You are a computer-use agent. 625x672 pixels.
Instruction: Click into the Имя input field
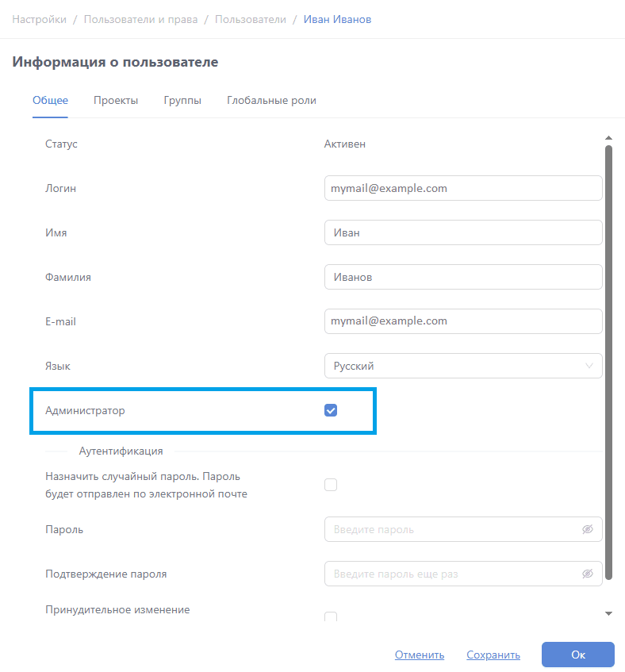[463, 232]
